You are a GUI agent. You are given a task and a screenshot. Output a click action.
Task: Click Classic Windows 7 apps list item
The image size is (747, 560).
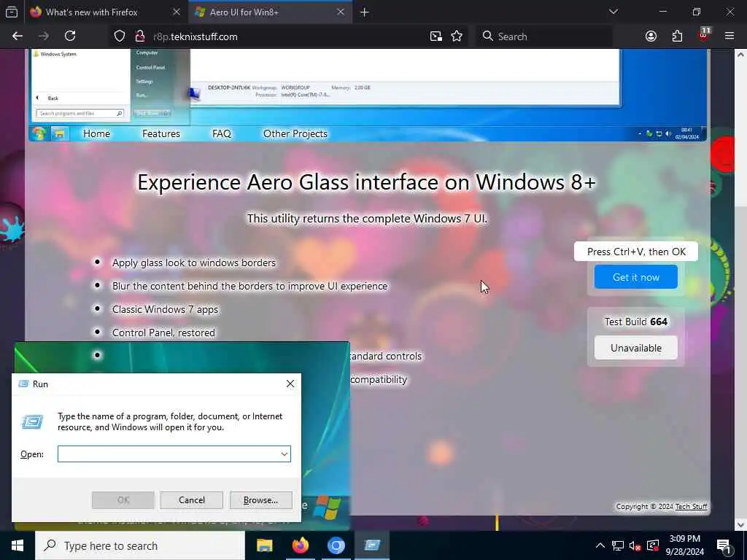(165, 309)
